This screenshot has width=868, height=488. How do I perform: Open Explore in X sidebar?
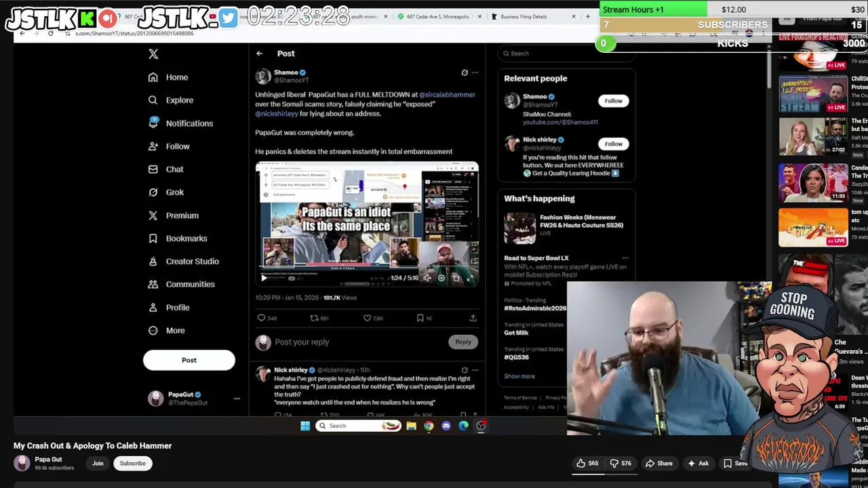pyautogui.click(x=171, y=100)
